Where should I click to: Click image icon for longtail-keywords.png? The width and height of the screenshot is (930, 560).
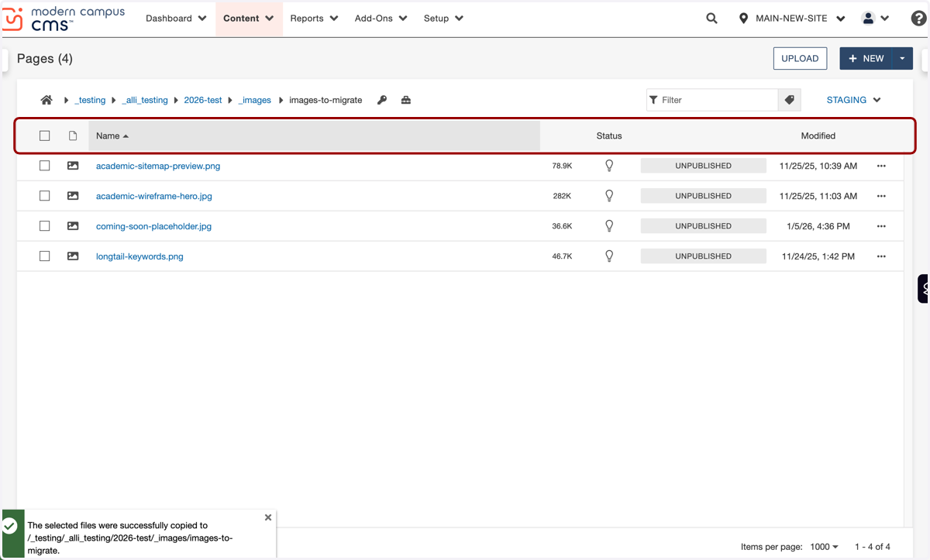(73, 256)
